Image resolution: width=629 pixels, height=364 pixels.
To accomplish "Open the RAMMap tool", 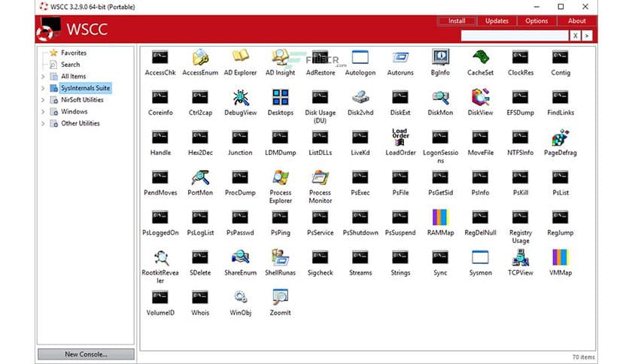I will (x=440, y=217).
